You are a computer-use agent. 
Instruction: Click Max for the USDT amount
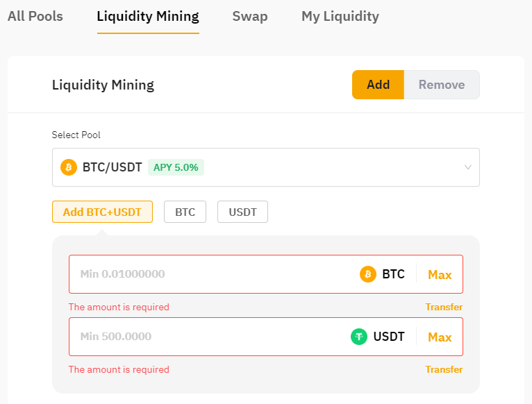[440, 337]
